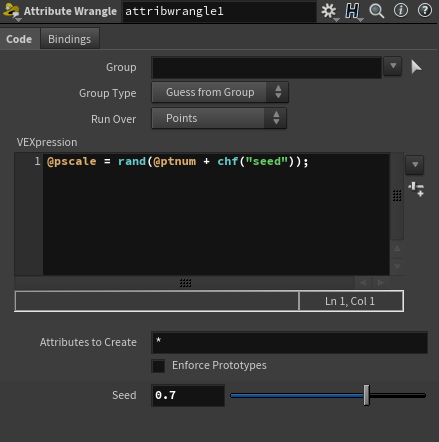Image resolution: width=439 pixels, height=442 pixels.
Task: Click the Enforce Prototypes label
Action: tap(219, 365)
